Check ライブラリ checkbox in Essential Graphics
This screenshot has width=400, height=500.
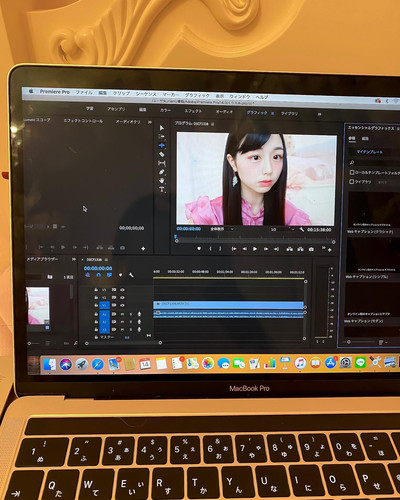[x=352, y=182]
